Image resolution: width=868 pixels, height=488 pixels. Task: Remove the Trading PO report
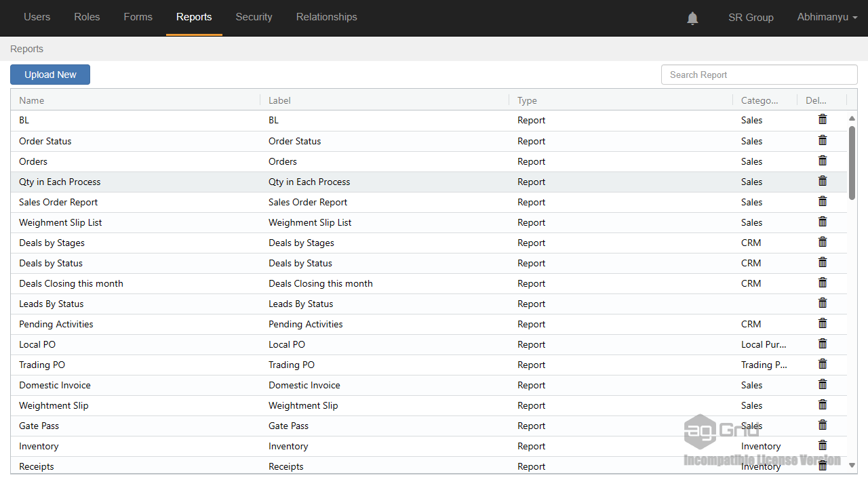click(x=823, y=364)
